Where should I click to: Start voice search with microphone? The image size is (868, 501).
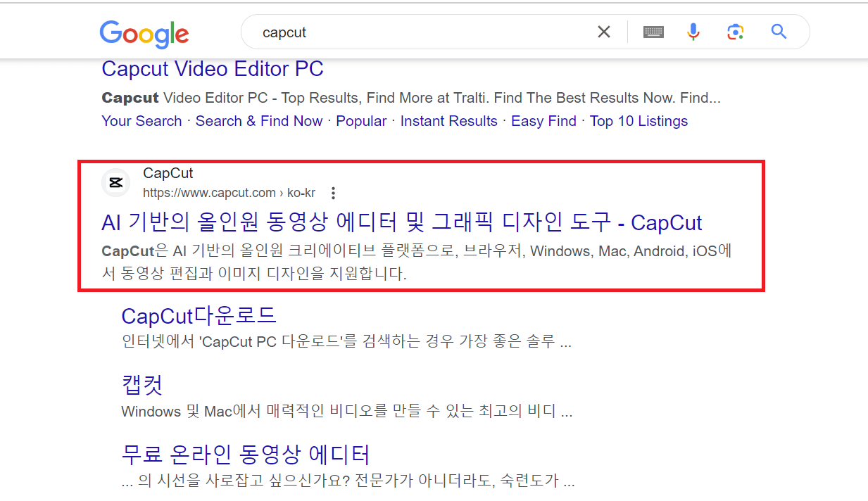tap(693, 32)
